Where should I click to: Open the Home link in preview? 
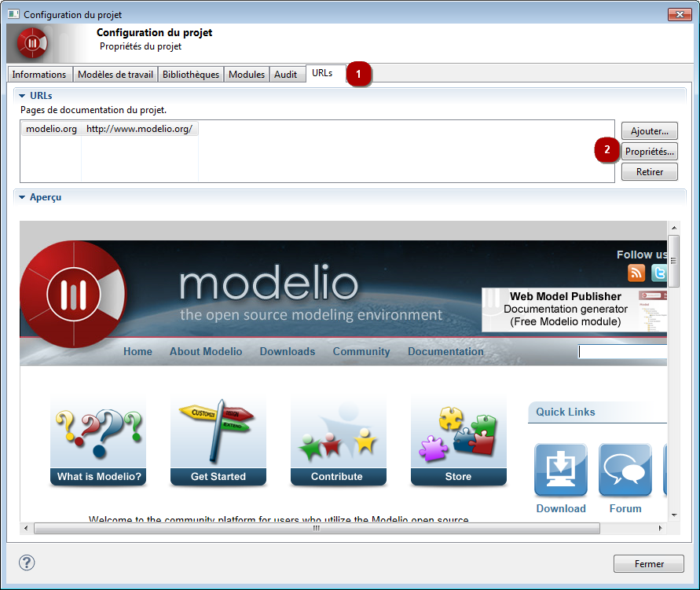click(x=137, y=352)
